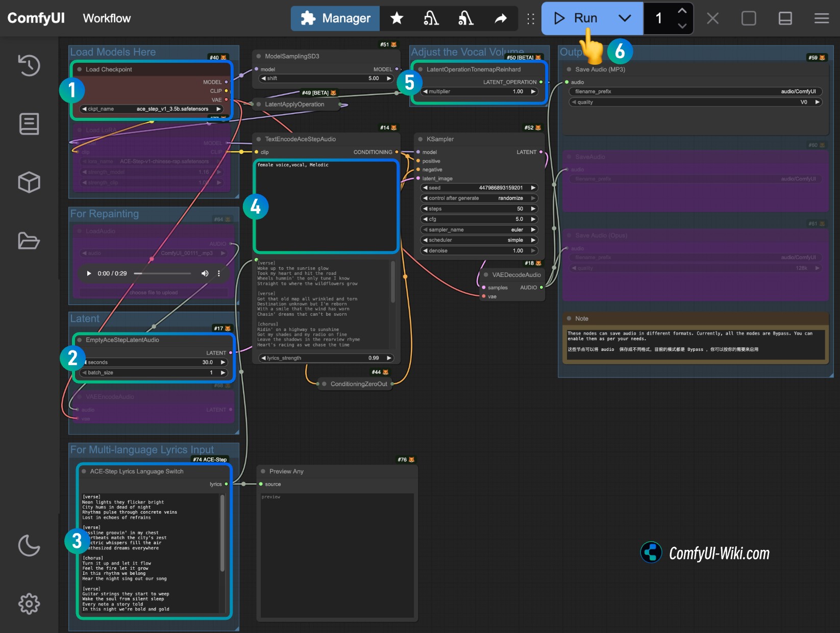Image resolution: width=840 pixels, height=633 pixels.
Task: Open the model library cube icon
Action: point(29,182)
